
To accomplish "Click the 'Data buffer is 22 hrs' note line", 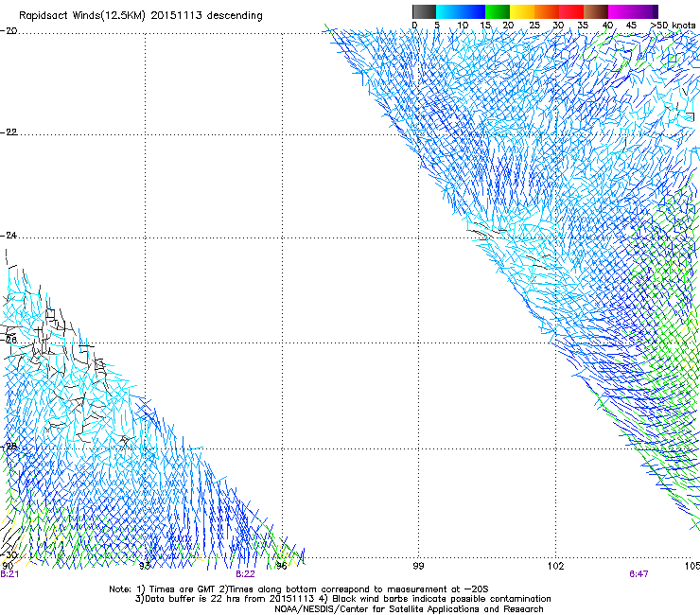I will pyautogui.click(x=342, y=599).
